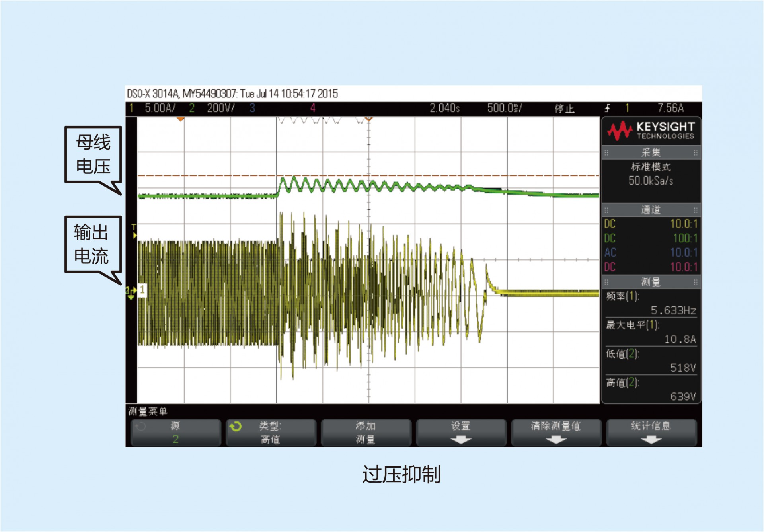764x532 pixels.
Task: Toggle channel 3 indicator
Action: pos(252,108)
